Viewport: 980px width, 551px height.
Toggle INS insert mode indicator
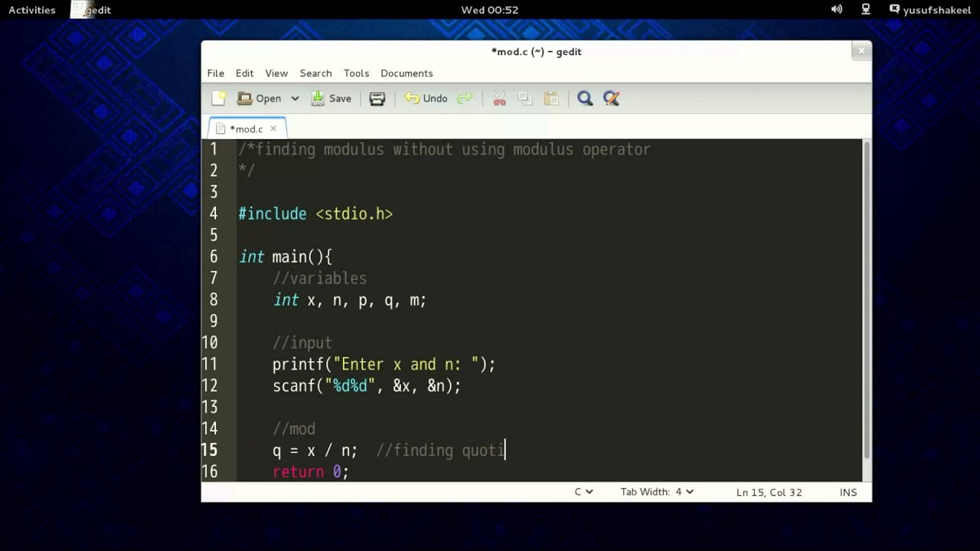click(x=848, y=492)
